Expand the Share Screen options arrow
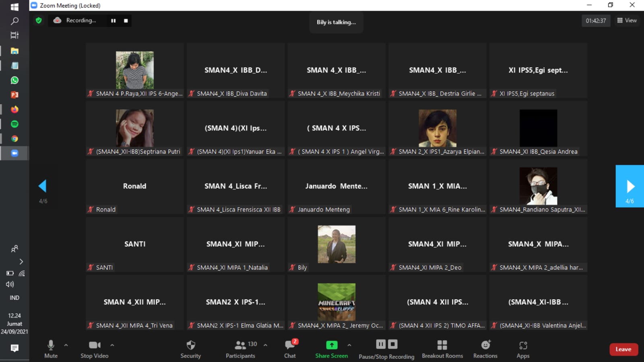The width and height of the screenshot is (644, 362). tap(349, 345)
